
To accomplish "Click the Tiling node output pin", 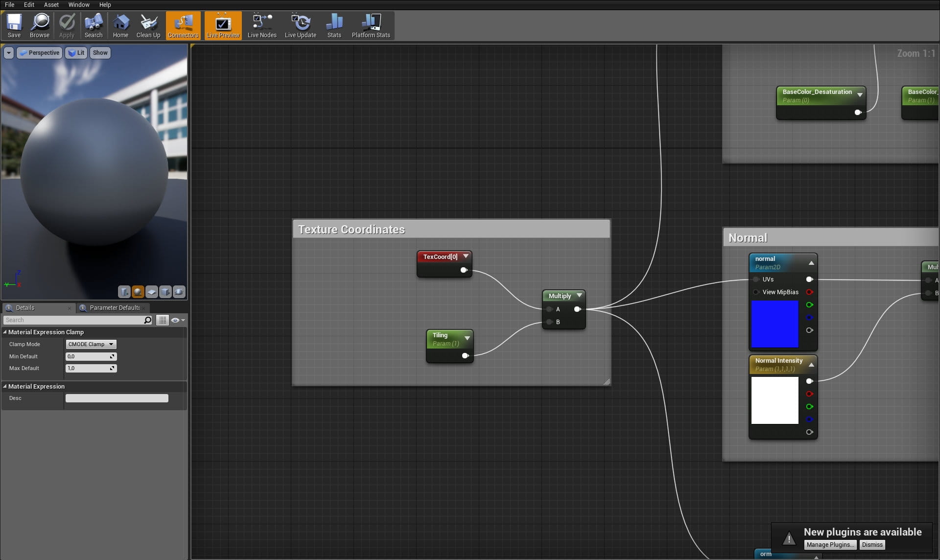I will tap(465, 355).
